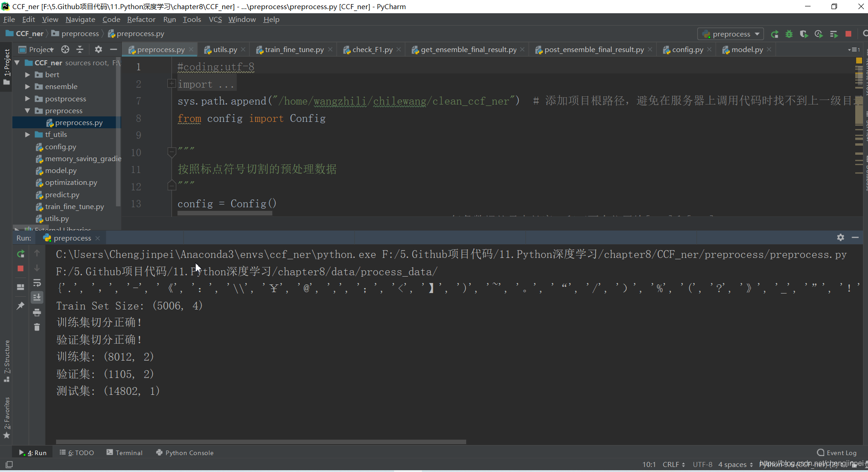This screenshot has height=472, width=868.
Task: Close the model.py editor tab
Action: pyautogui.click(x=769, y=50)
